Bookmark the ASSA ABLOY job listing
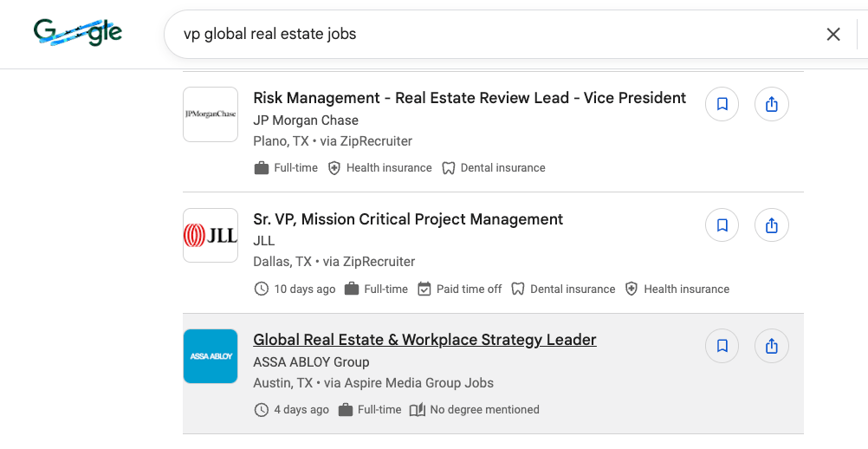The height and width of the screenshot is (449, 868). (722, 347)
